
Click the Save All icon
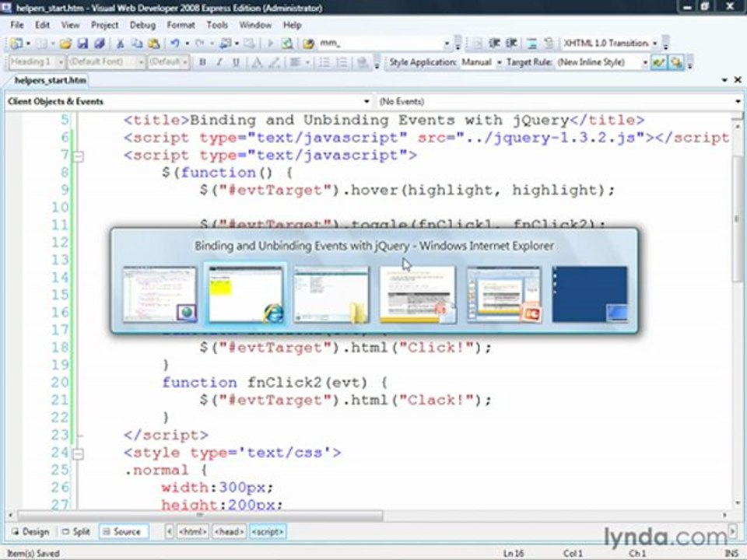99,44
